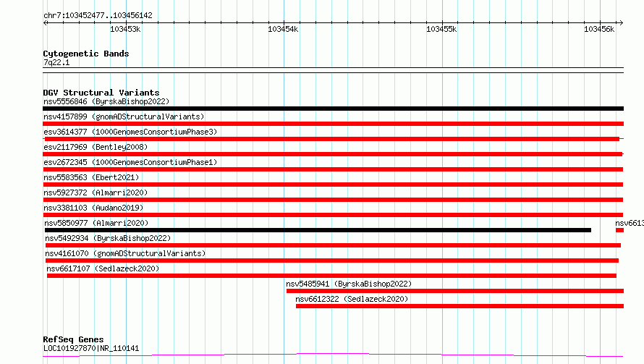Image resolution: width=644 pixels, height=364 pixels.
Task: Click the chr7:103452477..103456142 coordinate text
Action: coord(98,16)
